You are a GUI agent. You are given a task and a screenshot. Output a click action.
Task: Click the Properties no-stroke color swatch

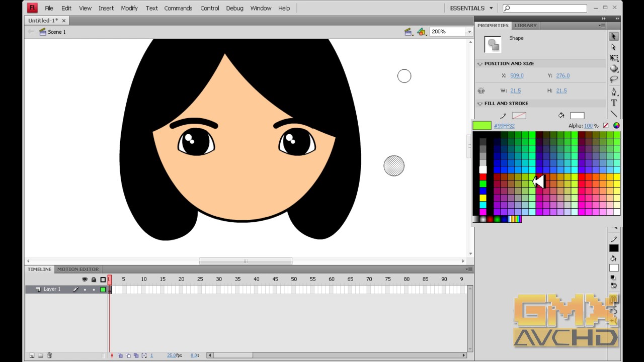pyautogui.click(x=519, y=116)
